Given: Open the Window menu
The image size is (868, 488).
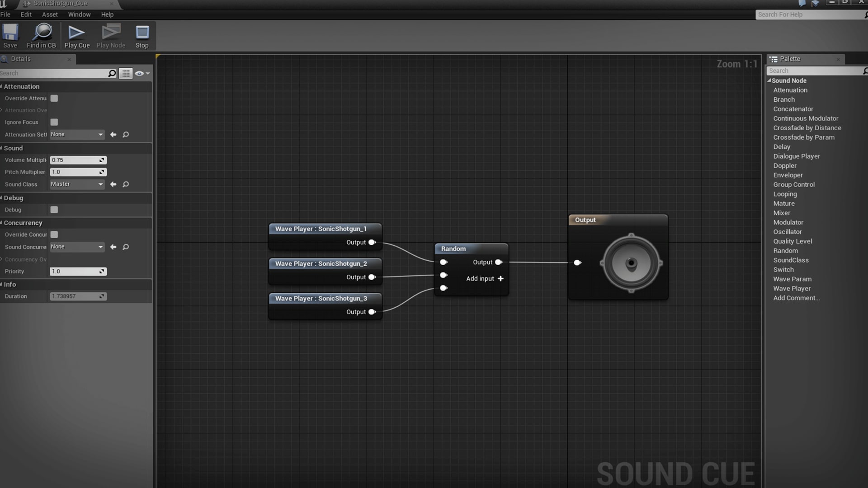Looking at the screenshot, I should tap(79, 14).
